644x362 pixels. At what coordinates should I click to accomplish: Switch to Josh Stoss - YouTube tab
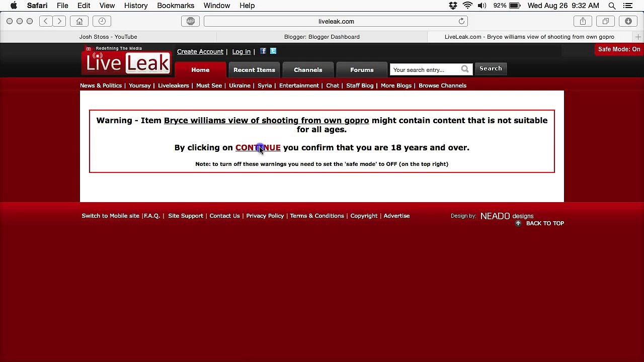pyautogui.click(x=108, y=37)
